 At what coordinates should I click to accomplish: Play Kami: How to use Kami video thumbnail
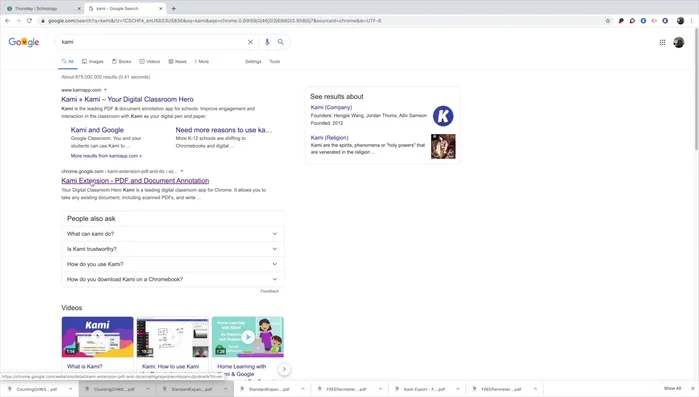(x=173, y=337)
